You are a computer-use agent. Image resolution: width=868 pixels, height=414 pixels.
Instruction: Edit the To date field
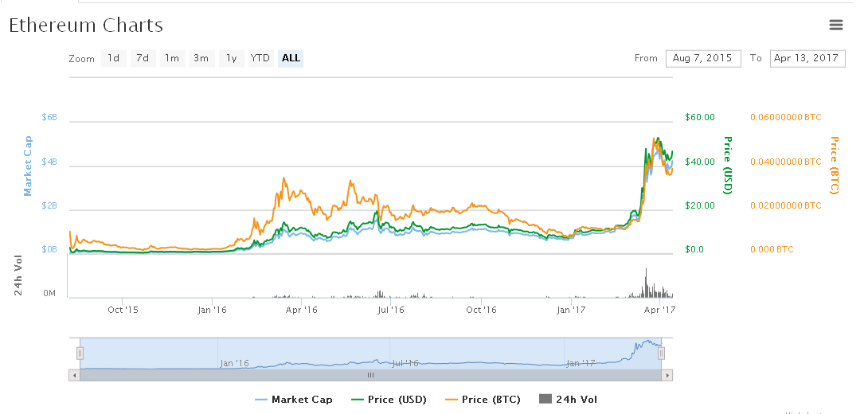(807, 58)
